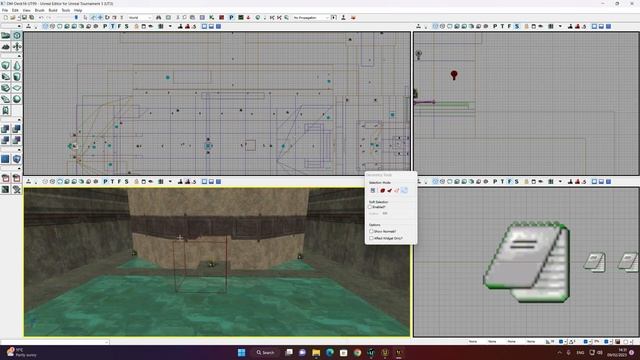Screen dimensions: 640x360
Task: Choose the Cylinder brush builder
Action: (17, 76)
